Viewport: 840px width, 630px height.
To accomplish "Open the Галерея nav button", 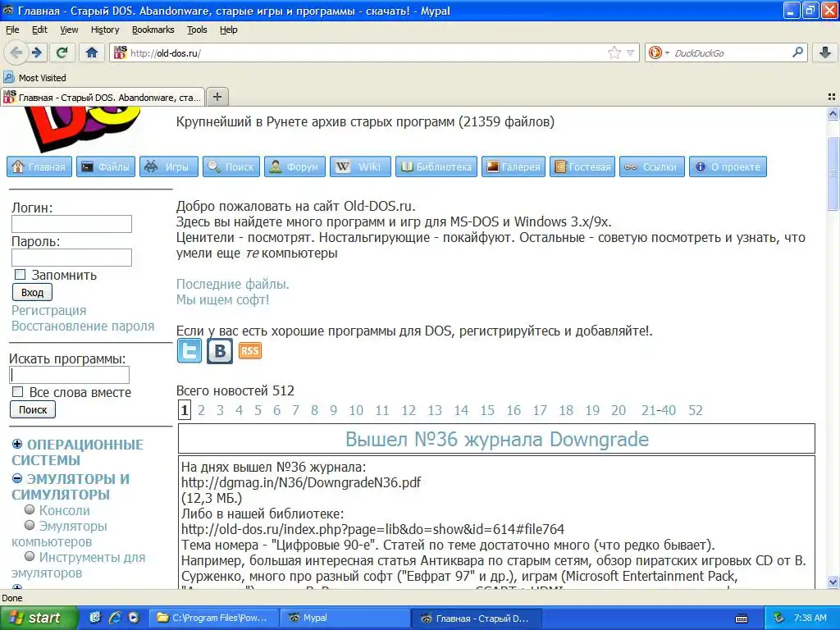I will tap(514, 167).
